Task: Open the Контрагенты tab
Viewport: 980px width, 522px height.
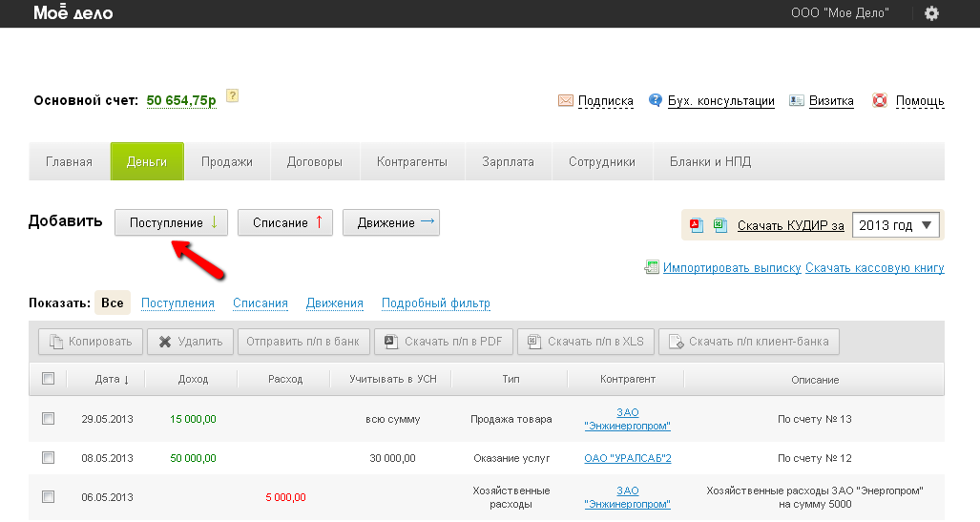Action: 411,161
